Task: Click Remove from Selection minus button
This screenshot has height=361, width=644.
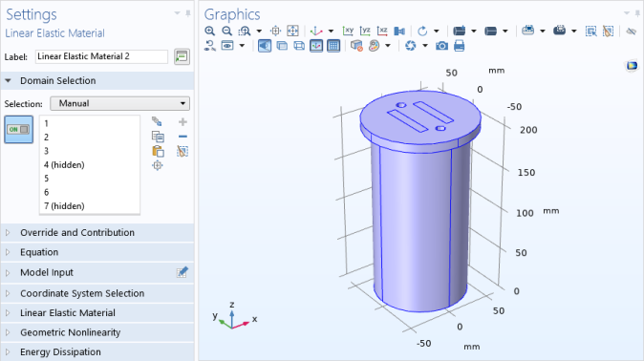Action: tap(182, 137)
